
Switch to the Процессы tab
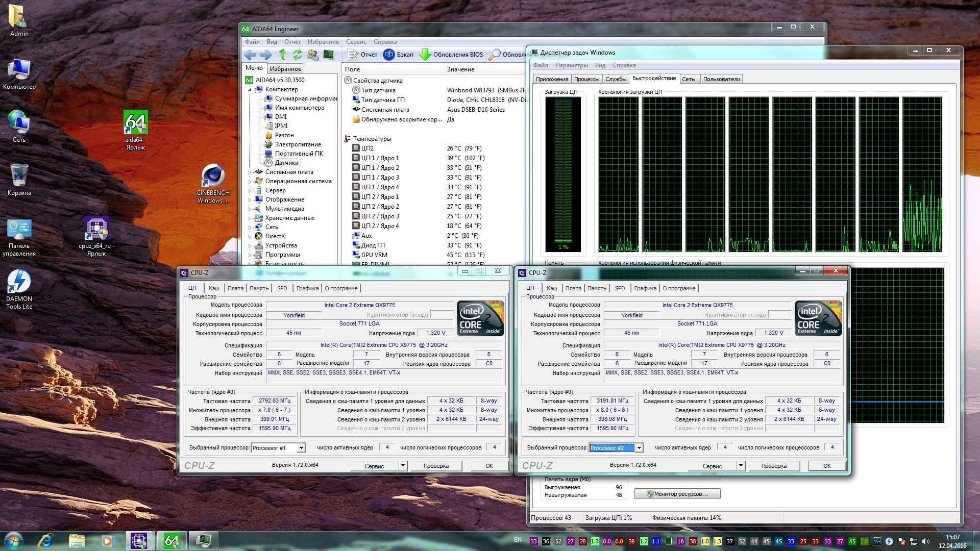586,79
